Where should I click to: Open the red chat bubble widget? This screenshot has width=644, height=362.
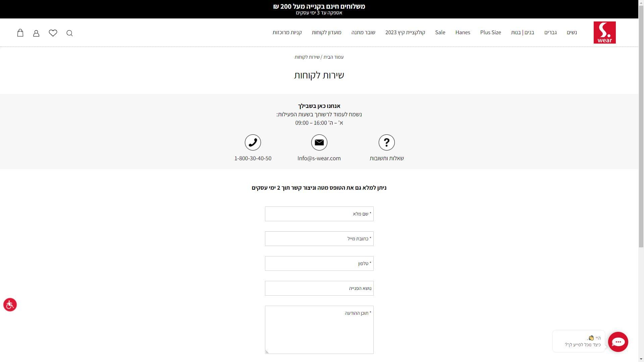(x=618, y=342)
